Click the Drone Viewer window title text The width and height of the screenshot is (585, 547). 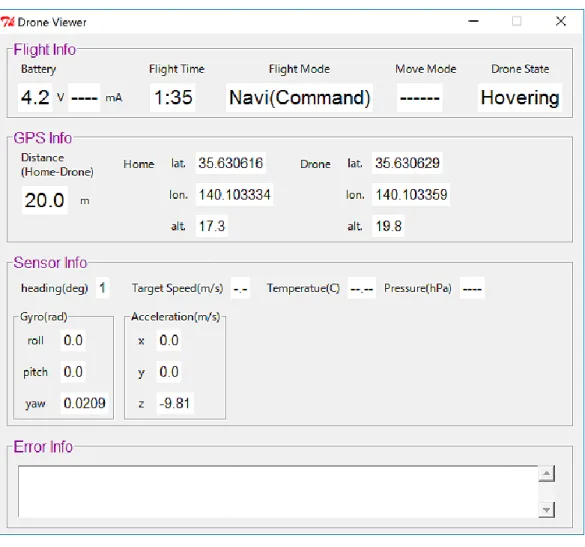(52, 22)
